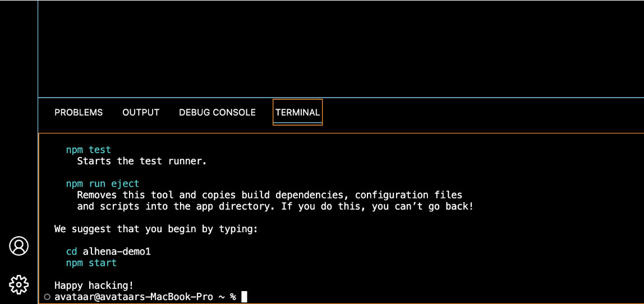Switch to the PROBLEMS tab

click(79, 112)
